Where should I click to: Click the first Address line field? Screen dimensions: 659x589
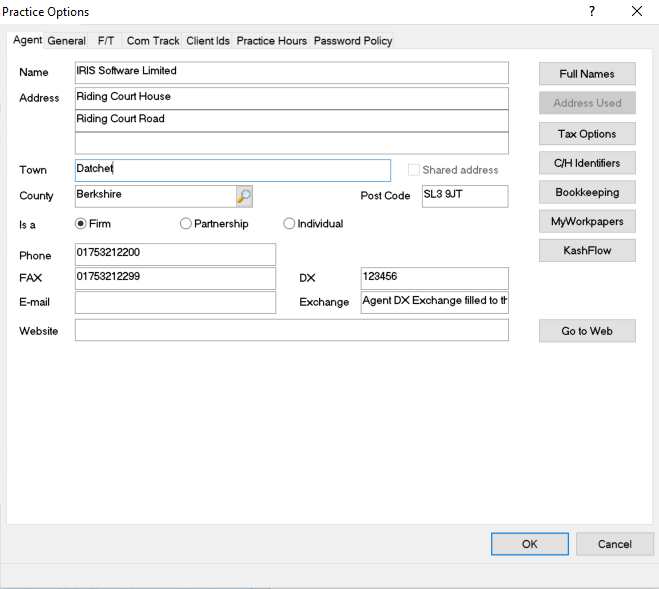tap(292, 98)
